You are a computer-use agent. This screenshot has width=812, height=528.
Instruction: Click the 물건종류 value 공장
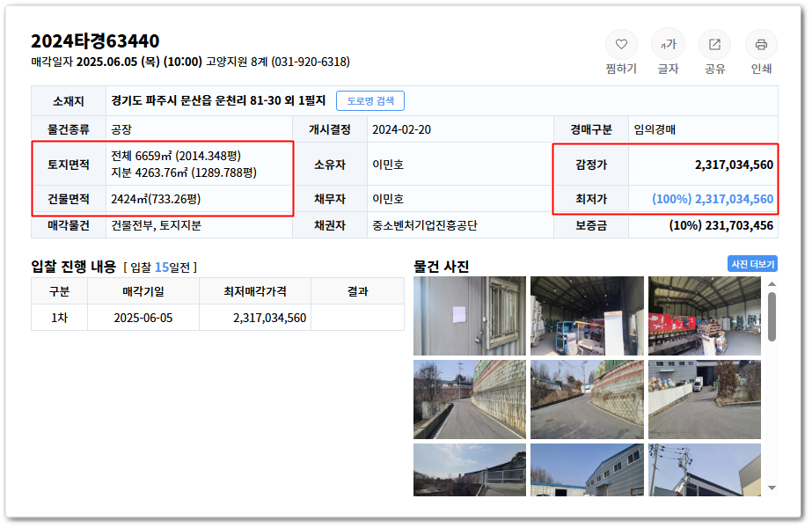[x=121, y=129]
